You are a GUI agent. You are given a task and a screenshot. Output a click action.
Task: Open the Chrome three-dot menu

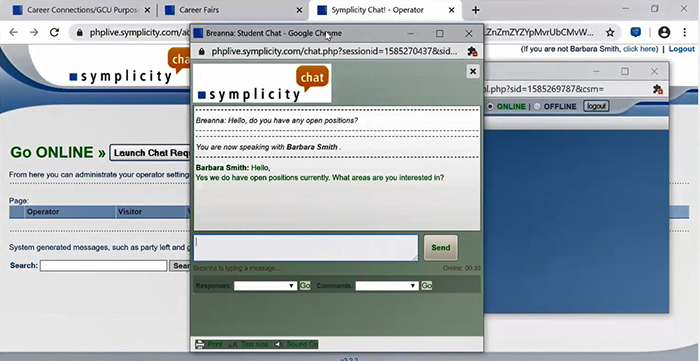click(x=684, y=32)
